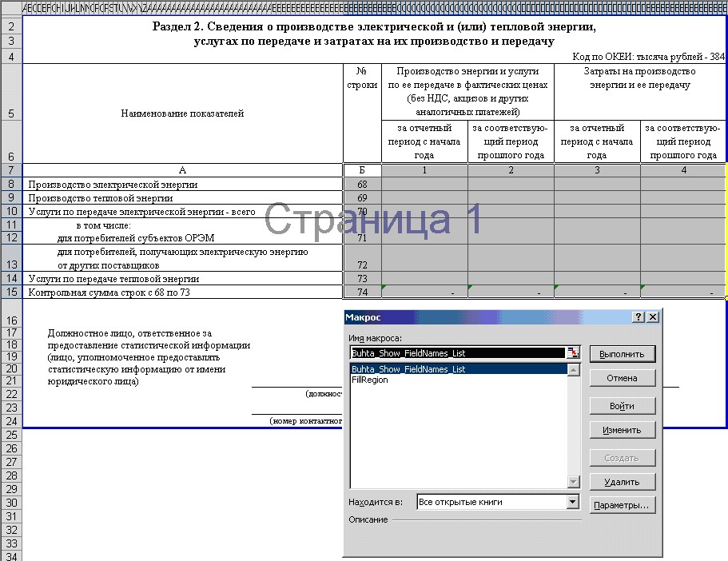Expand the Находится в dropdown arrow
This screenshot has height=561, width=728.
coord(573,502)
